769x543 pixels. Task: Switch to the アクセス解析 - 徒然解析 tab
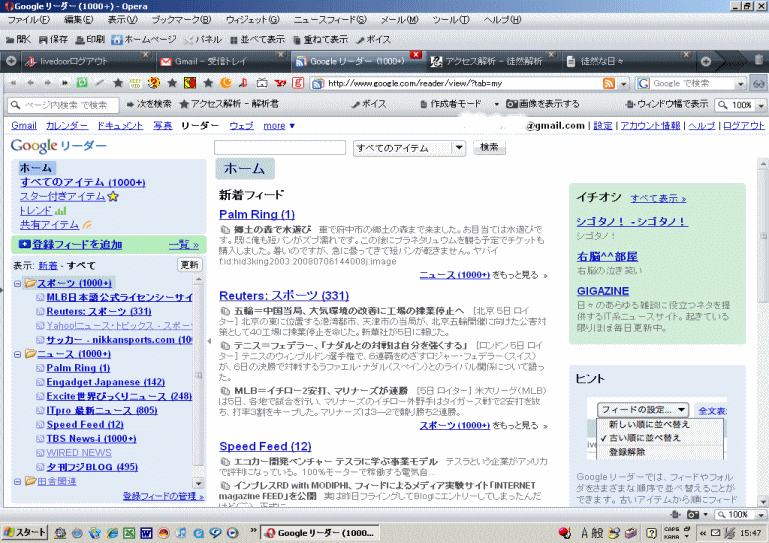tap(492, 61)
